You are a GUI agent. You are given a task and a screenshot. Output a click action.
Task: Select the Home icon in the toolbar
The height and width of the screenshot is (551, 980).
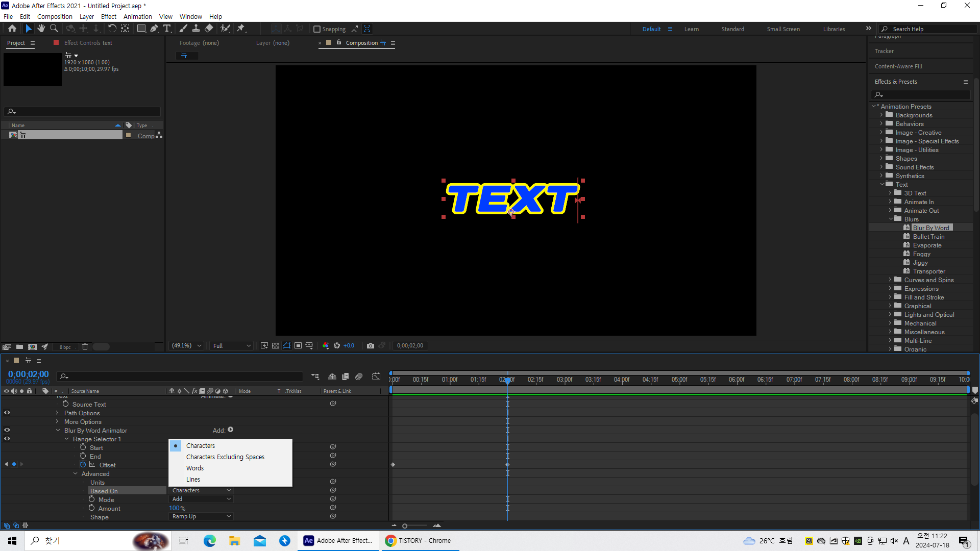tap(12, 29)
